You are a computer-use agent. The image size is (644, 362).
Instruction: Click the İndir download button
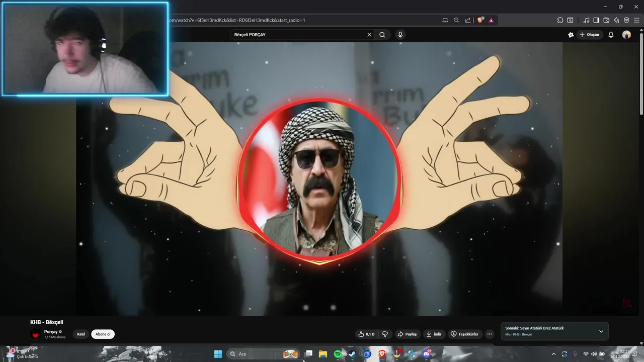[x=434, y=334]
